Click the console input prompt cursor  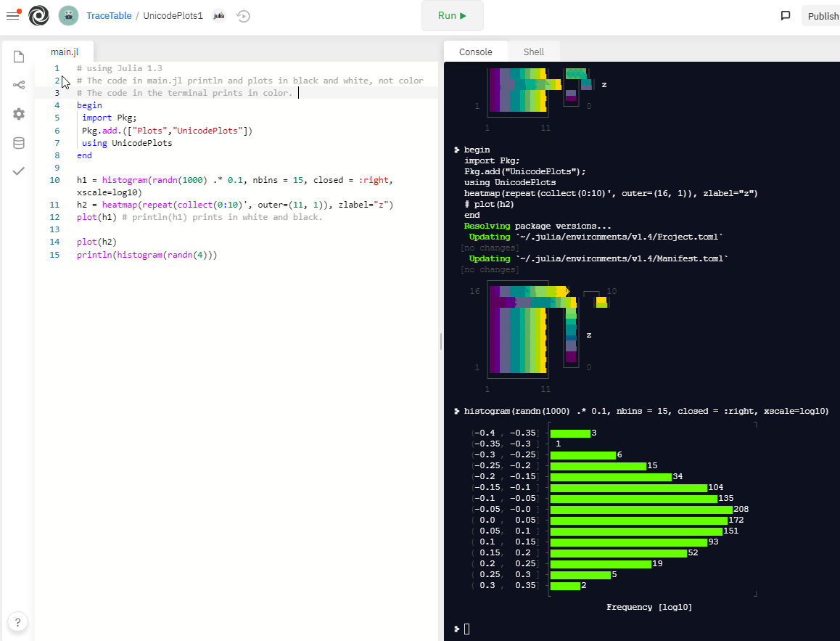tap(466, 629)
